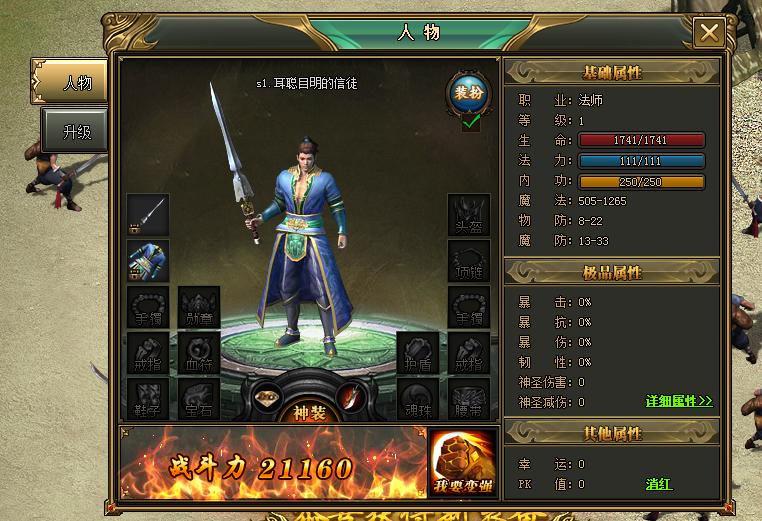The image size is (762, 521).
Task: Select the shield (护盾) equipment slot
Action: [x=418, y=353]
